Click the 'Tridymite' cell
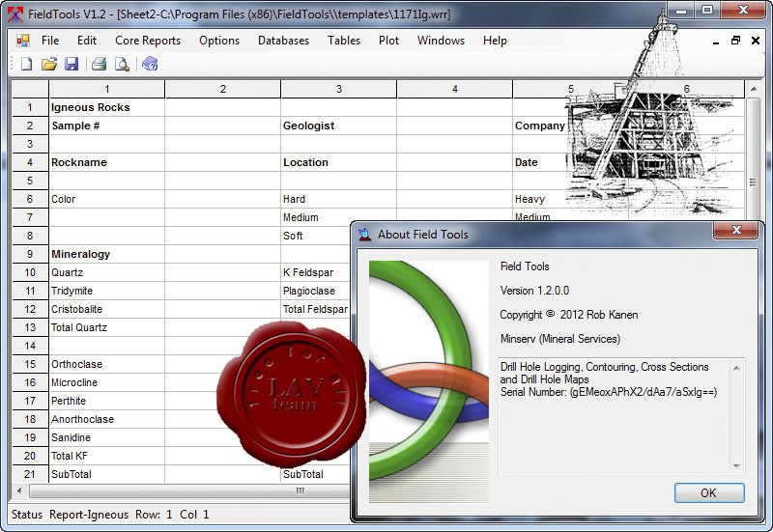 (x=107, y=291)
